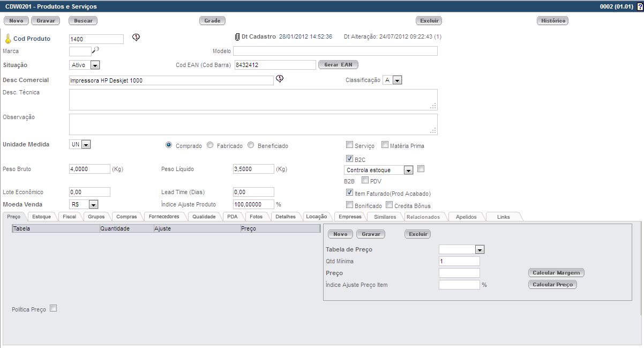This screenshot has width=644, height=348.
Task: Click the alert icon next to product code field
Action: click(136, 38)
